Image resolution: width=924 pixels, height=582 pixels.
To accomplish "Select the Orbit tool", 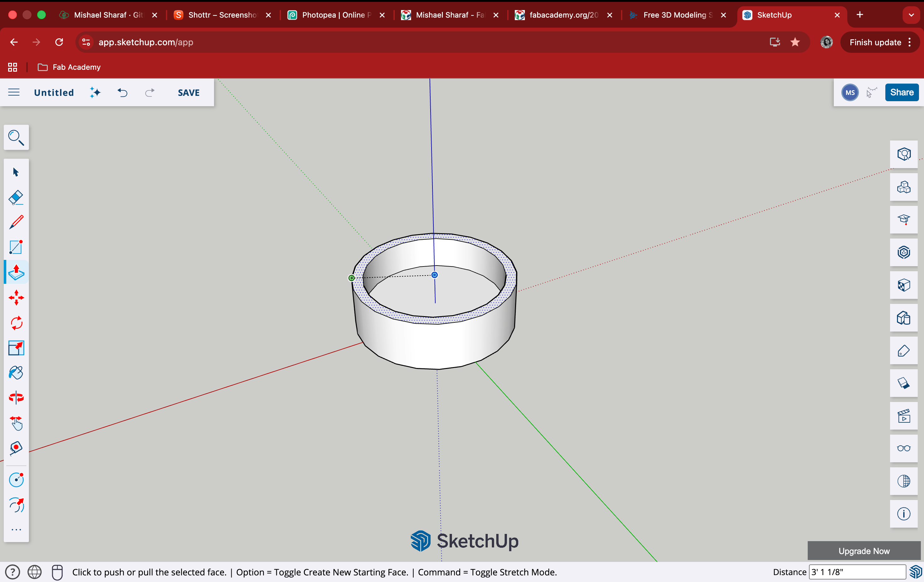I will 16,397.
